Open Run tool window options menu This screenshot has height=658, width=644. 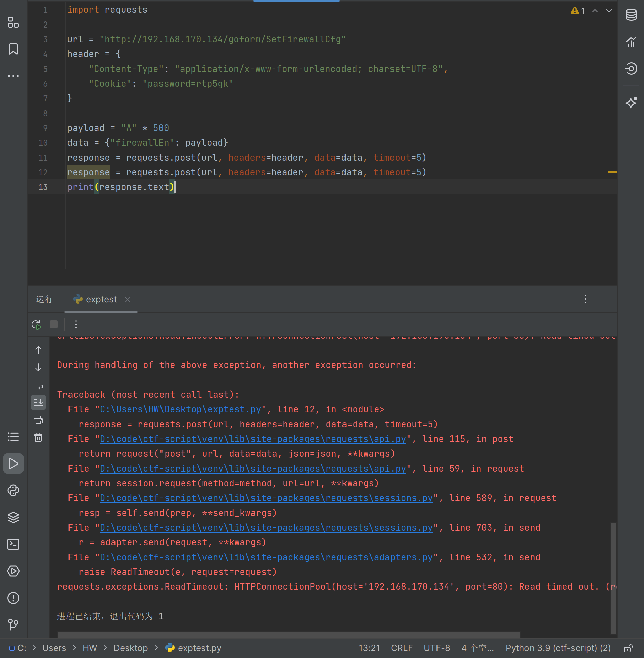pyautogui.click(x=586, y=299)
